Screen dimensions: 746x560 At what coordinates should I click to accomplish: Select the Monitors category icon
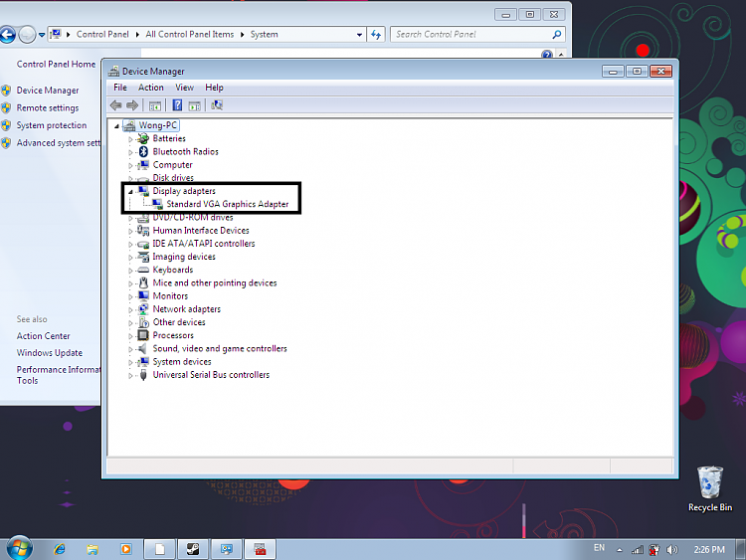point(143,296)
